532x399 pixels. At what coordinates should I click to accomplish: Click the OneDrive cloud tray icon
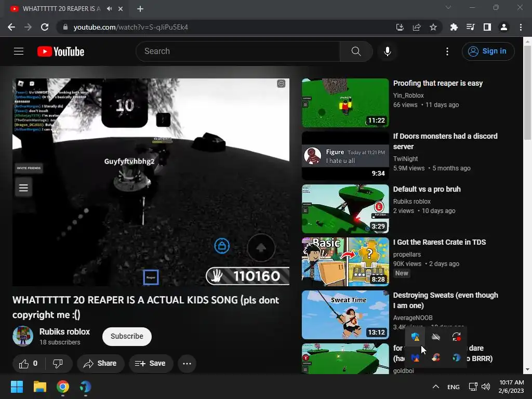point(436,337)
